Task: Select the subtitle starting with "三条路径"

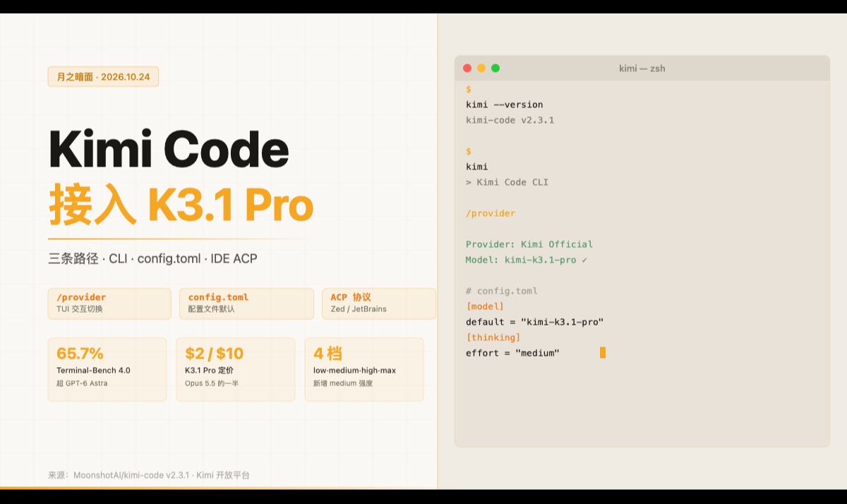Action: (x=153, y=259)
